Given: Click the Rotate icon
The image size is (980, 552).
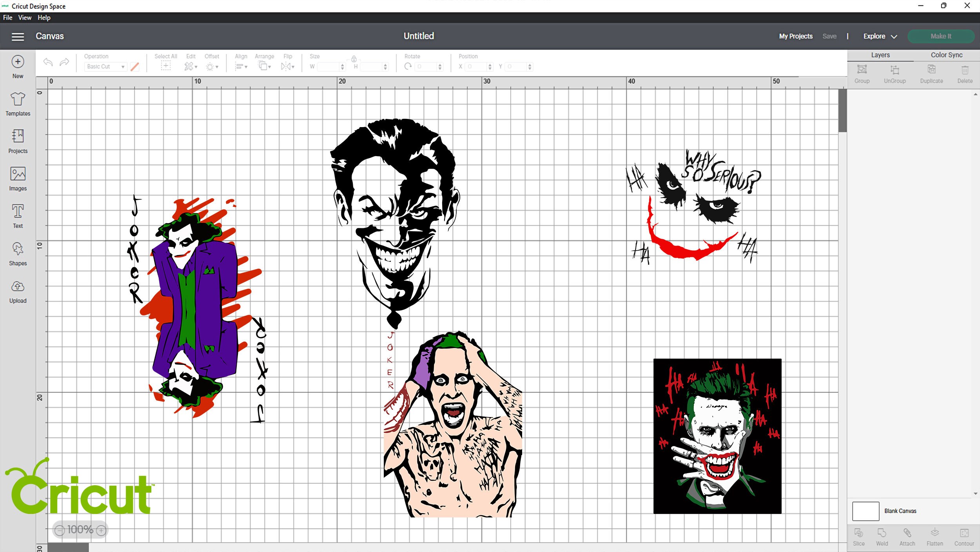Looking at the screenshot, I should pyautogui.click(x=408, y=66).
